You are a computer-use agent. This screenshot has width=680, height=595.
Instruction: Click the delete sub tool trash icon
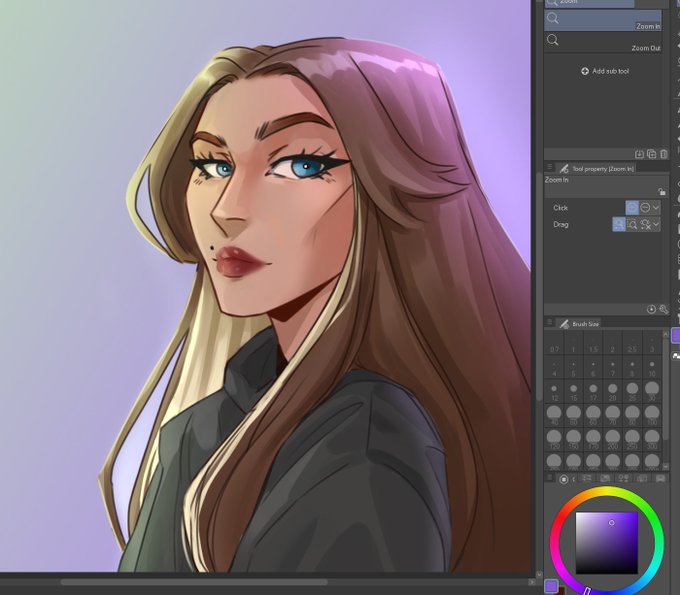tap(664, 154)
